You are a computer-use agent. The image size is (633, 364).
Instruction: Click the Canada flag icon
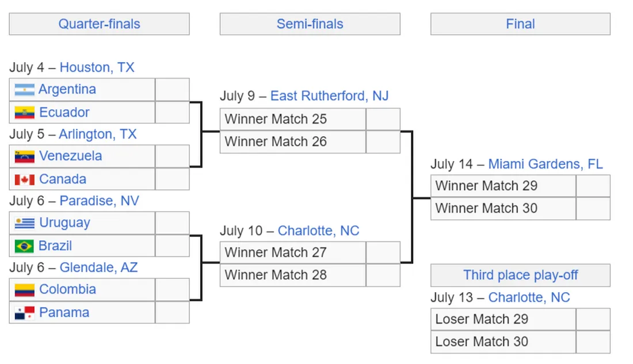[24, 179]
